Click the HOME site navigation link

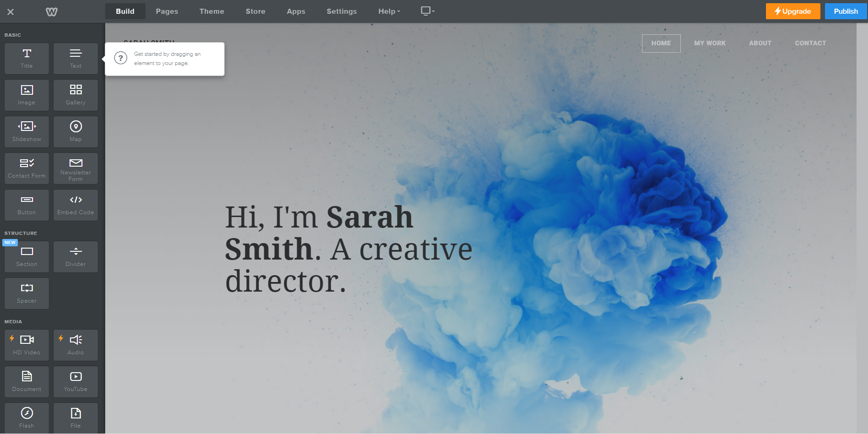[661, 43]
